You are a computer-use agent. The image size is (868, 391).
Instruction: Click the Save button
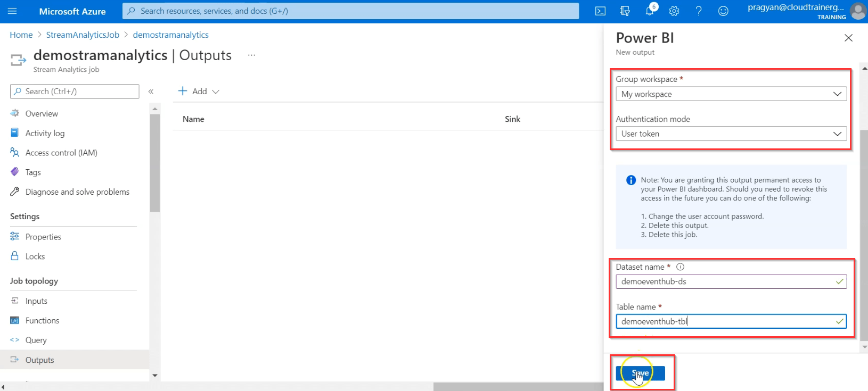click(x=640, y=373)
